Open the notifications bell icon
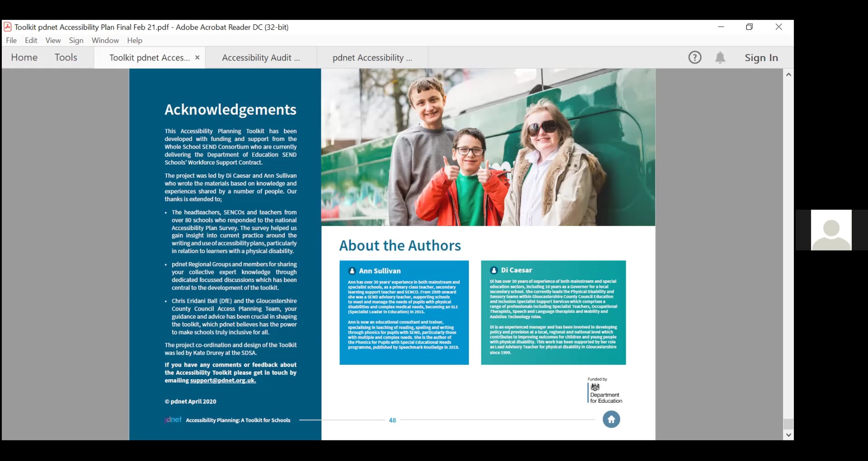This screenshot has height=461, width=868. pyautogui.click(x=720, y=57)
